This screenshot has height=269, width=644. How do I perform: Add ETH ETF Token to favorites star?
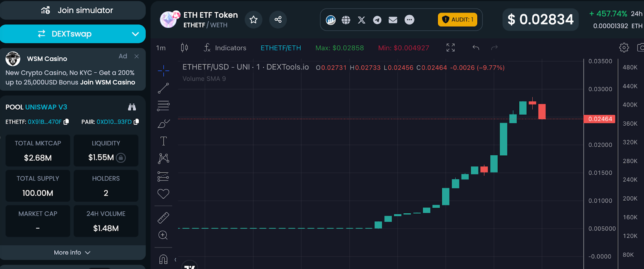tap(253, 20)
